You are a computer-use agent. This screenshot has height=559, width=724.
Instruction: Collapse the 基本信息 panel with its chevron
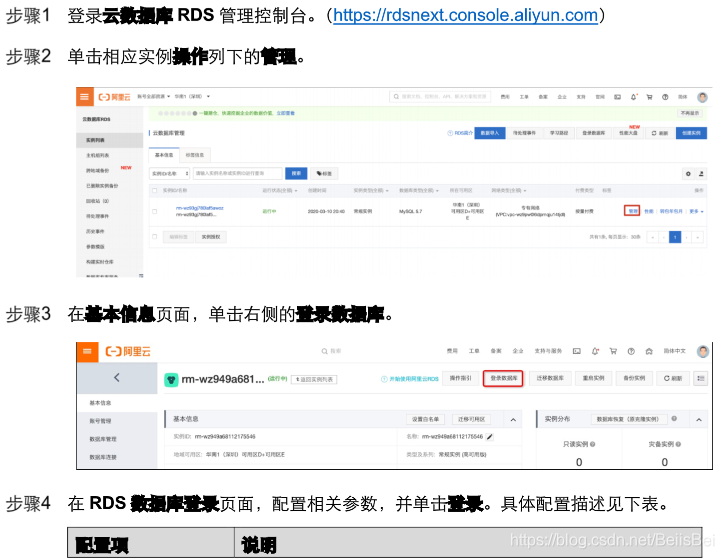513,420
